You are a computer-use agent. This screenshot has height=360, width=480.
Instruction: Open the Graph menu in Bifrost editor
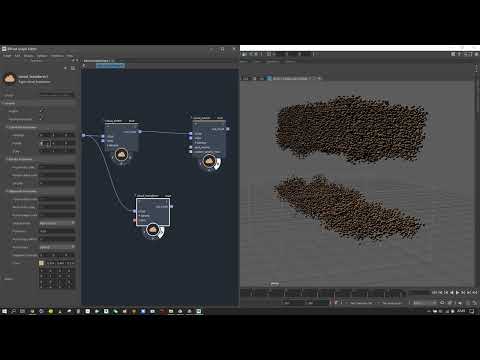[x=7, y=56]
